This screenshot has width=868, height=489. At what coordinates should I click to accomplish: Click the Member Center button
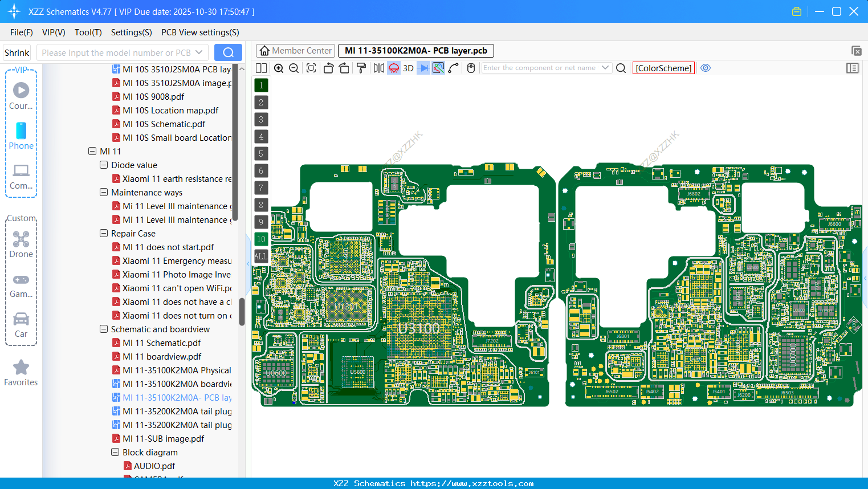click(x=295, y=51)
